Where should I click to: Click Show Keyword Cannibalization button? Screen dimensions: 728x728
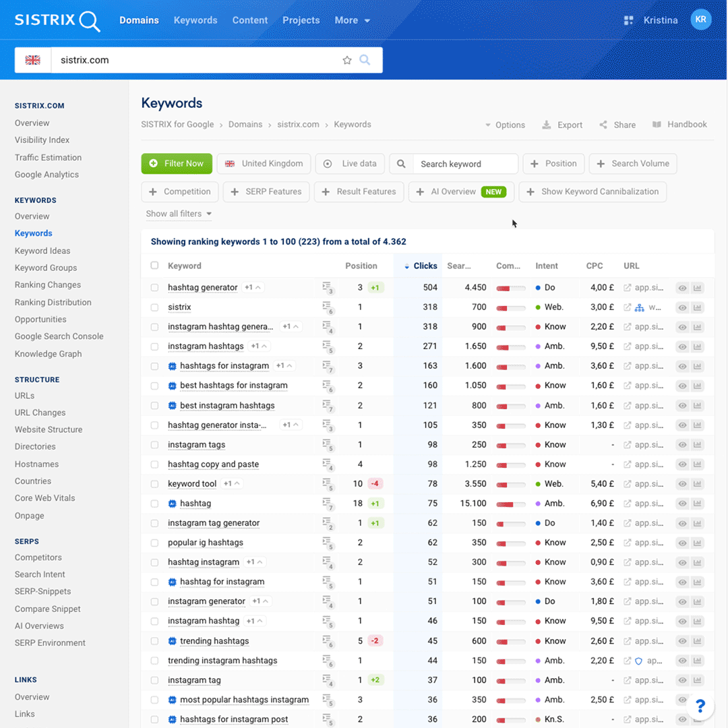pos(593,191)
